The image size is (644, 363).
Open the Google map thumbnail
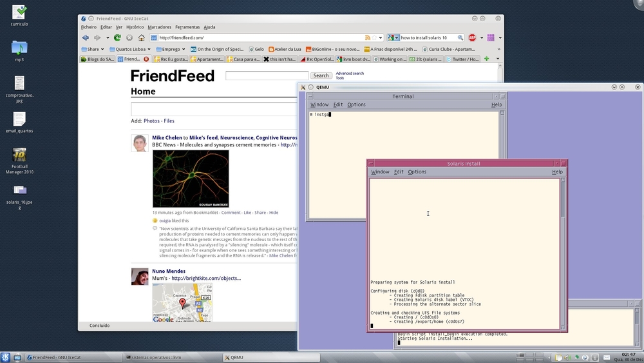[182, 302]
